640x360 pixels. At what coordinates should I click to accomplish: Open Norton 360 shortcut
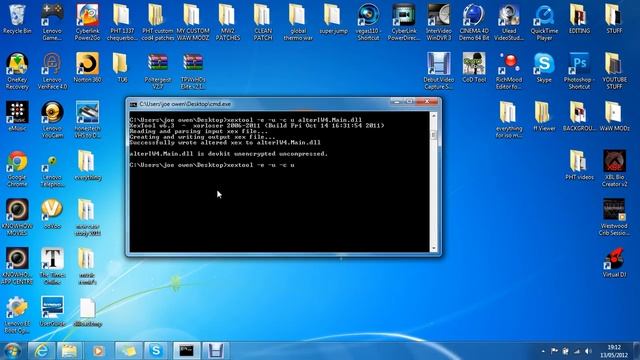tap(87, 68)
